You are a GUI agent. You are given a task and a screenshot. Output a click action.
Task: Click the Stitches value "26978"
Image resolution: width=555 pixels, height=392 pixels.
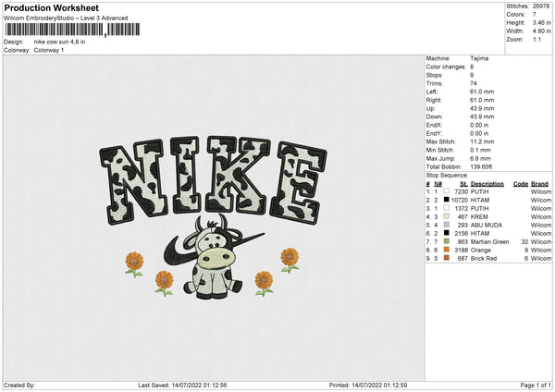pos(541,6)
